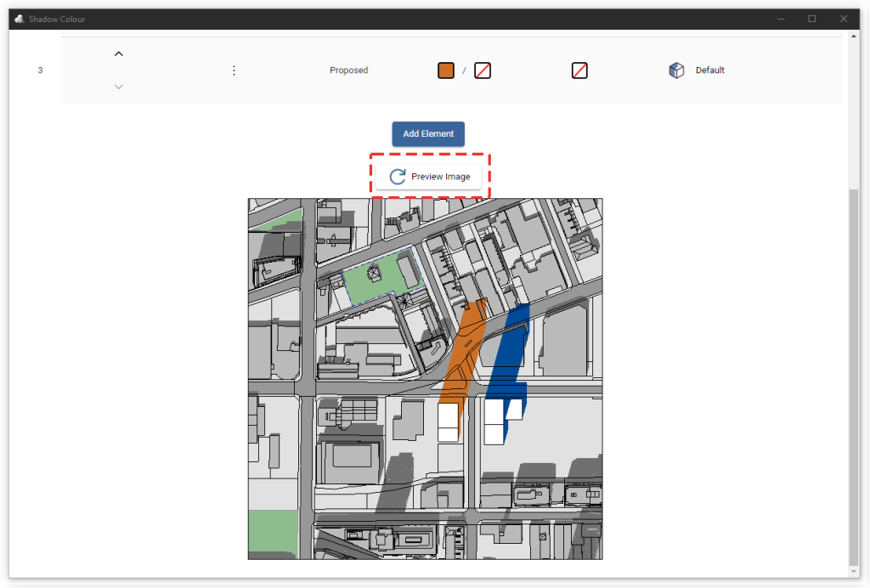Select the orange fill colour swatch
Screen dimensions: 870x588
pos(445,71)
